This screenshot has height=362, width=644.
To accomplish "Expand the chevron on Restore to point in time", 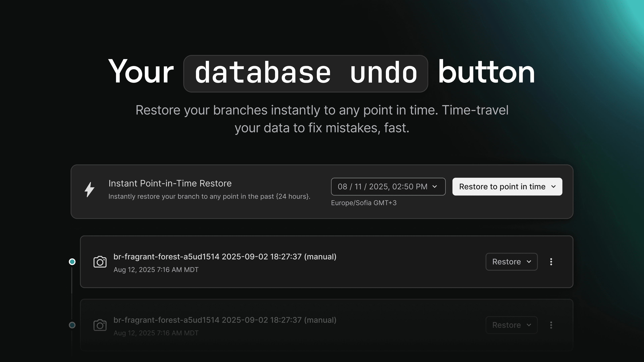I will point(553,187).
